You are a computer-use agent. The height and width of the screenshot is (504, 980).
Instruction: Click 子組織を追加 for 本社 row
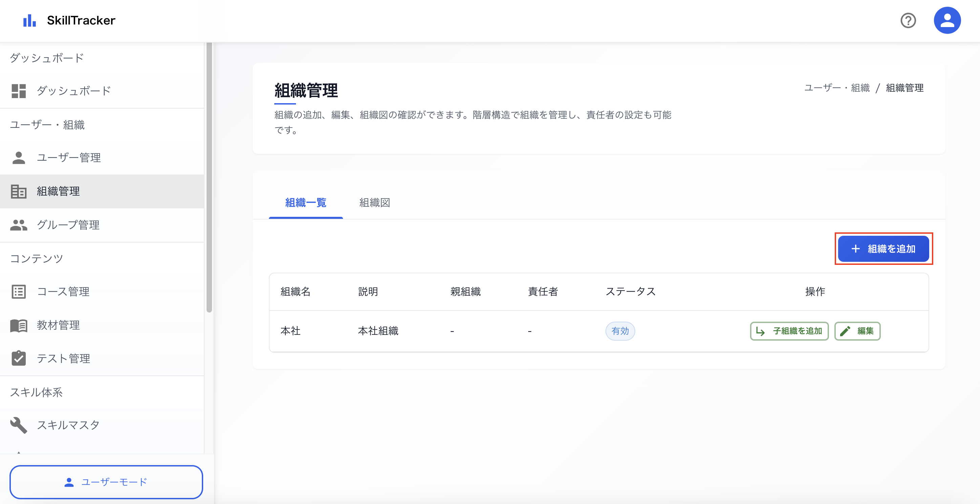789,331
